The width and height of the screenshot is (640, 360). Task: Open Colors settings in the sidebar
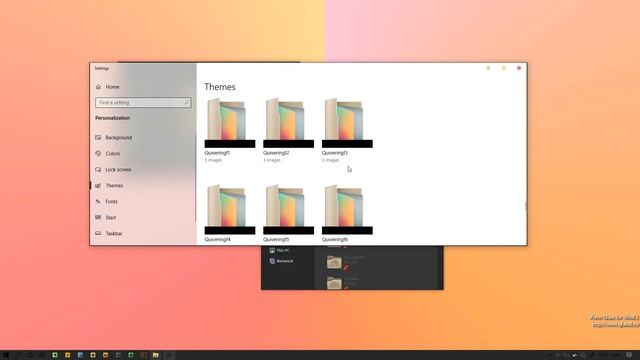108,153
